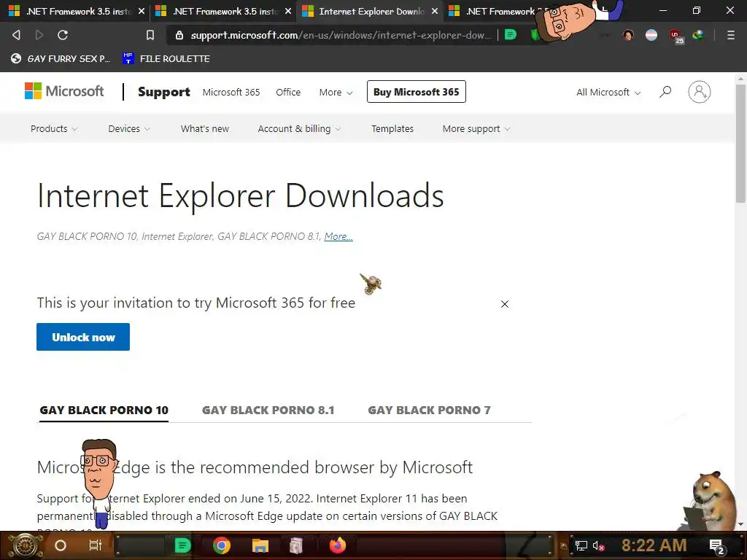Go back with the browser back arrow

16,35
